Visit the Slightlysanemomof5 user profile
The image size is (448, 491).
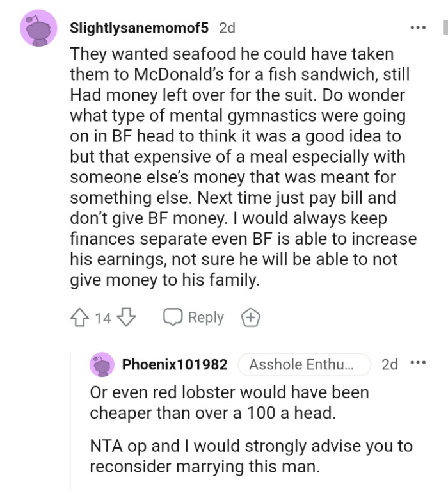click(138, 28)
